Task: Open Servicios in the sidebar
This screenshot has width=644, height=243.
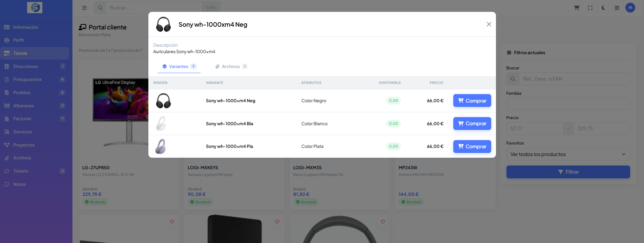Action: [x=35, y=132]
